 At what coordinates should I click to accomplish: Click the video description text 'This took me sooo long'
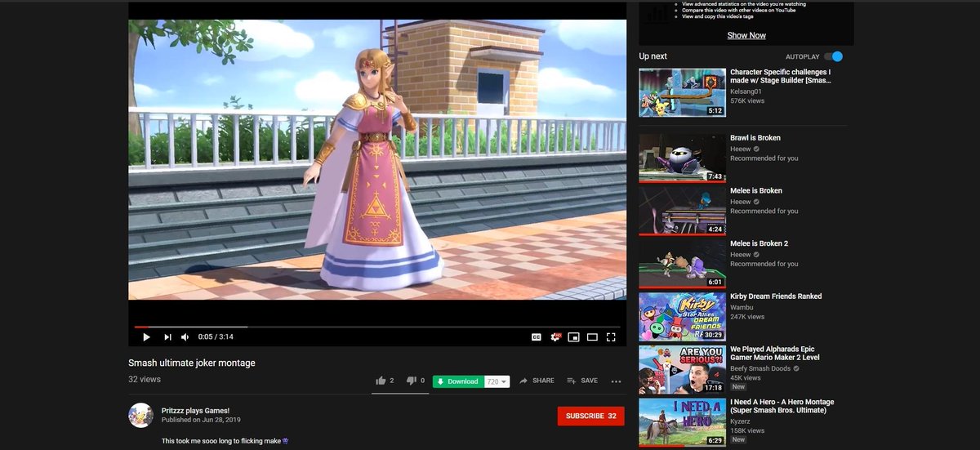click(x=225, y=441)
